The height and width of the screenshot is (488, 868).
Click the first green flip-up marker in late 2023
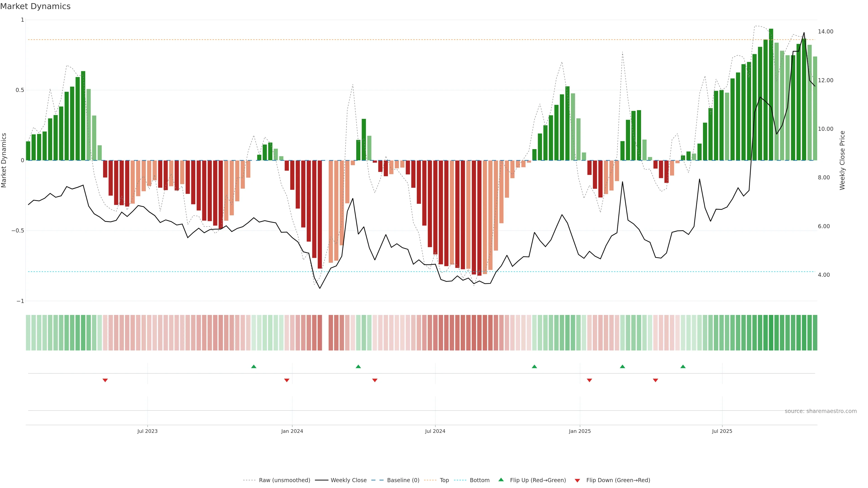click(254, 366)
